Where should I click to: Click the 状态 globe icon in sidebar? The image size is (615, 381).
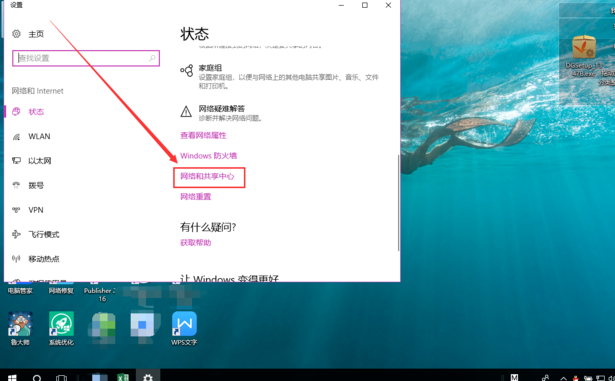coord(16,111)
